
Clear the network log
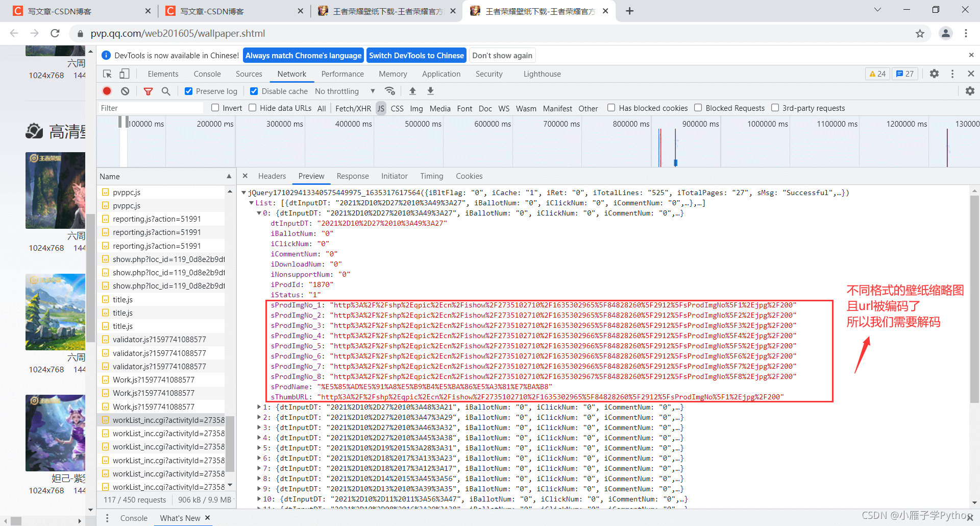125,91
